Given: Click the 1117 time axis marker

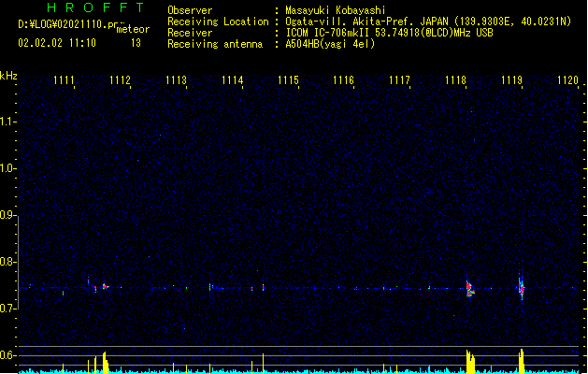Looking at the screenshot, I should pos(399,80).
